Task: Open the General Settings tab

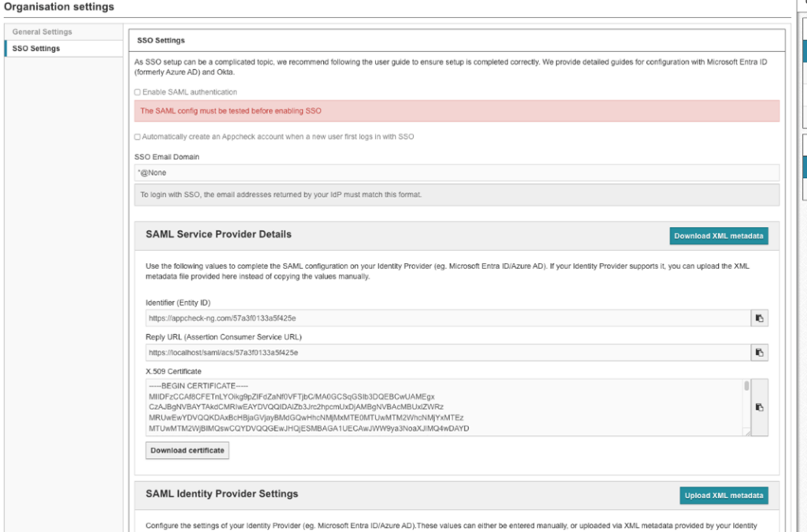Action: click(x=43, y=32)
